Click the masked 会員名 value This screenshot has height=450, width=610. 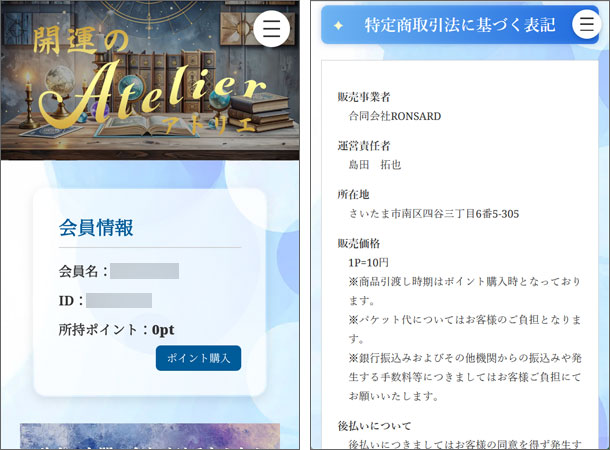pyautogui.click(x=144, y=271)
